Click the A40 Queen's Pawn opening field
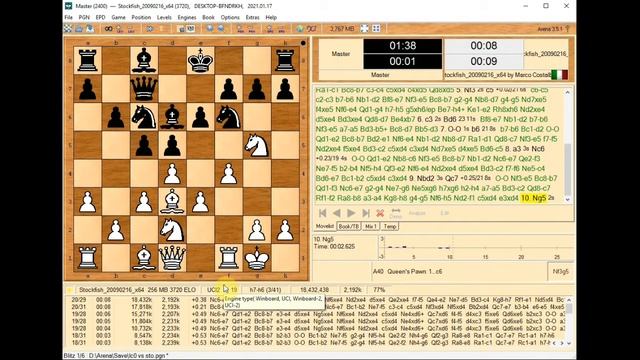640x360 pixels. tap(459, 271)
